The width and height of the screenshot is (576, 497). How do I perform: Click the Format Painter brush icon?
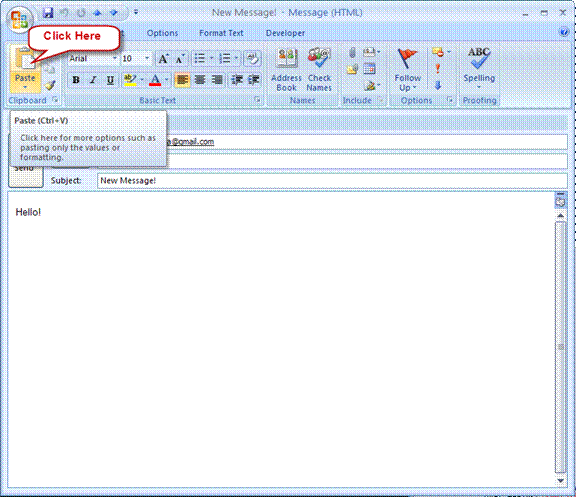[50, 85]
